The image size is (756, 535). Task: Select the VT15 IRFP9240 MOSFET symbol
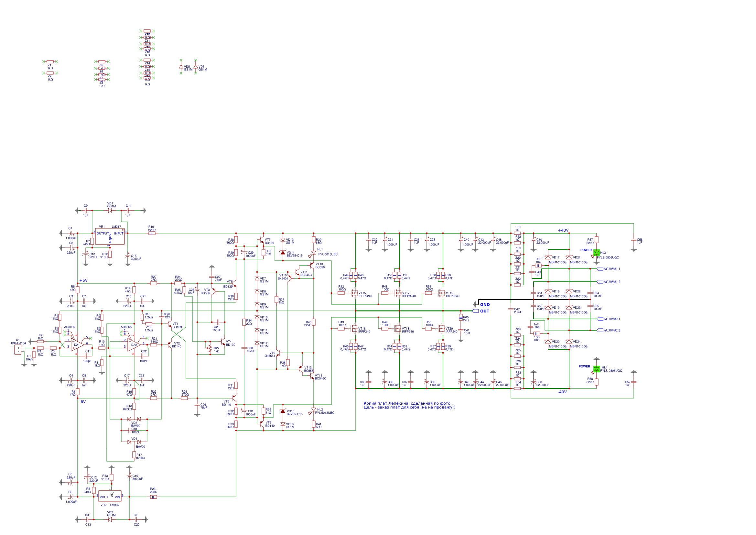tap(354, 293)
